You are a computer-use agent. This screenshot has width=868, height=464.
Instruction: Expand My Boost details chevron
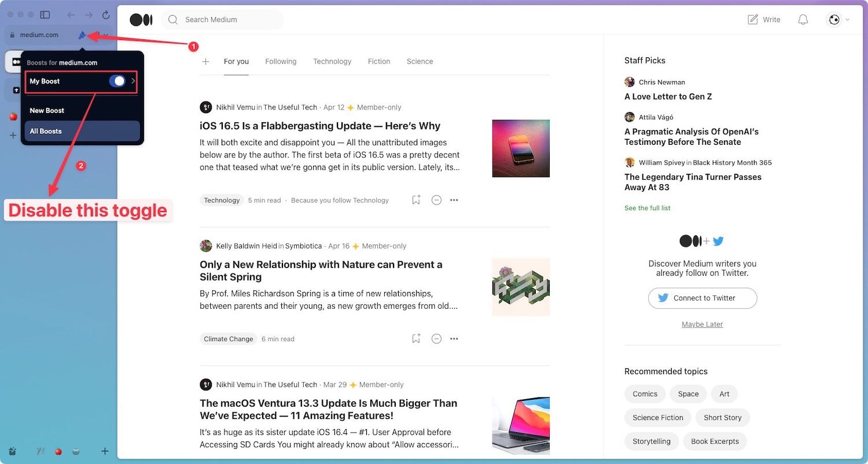(x=133, y=81)
